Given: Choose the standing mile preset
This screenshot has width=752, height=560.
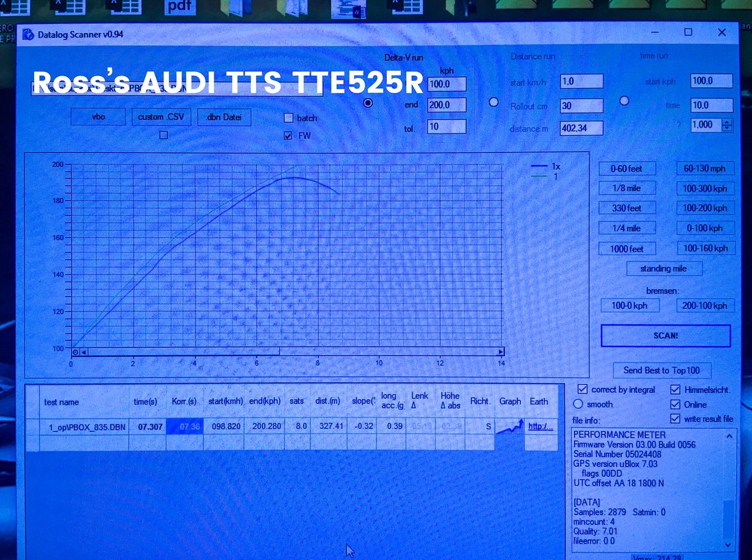Looking at the screenshot, I should [664, 269].
